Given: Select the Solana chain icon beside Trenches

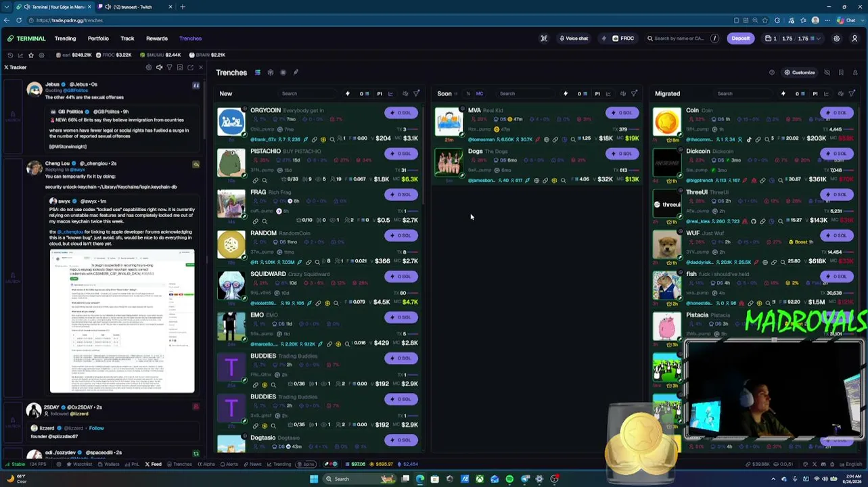Looking at the screenshot, I should pyautogui.click(x=257, y=72).
